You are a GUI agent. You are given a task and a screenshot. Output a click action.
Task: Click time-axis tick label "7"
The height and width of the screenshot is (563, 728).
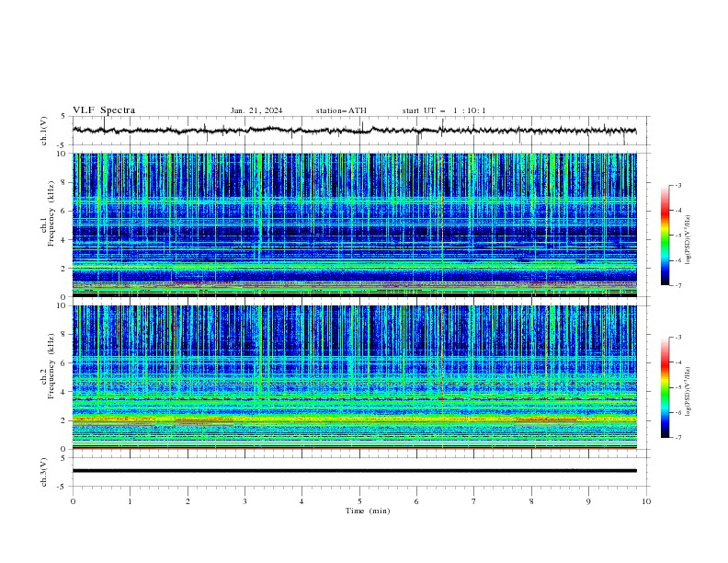[x=474, y=501]
